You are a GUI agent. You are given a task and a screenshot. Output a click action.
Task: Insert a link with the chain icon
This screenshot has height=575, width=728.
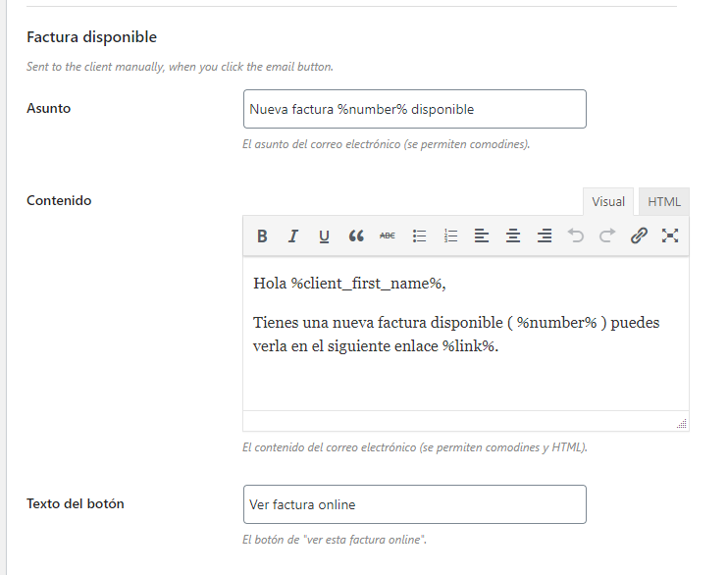[639, 235]
